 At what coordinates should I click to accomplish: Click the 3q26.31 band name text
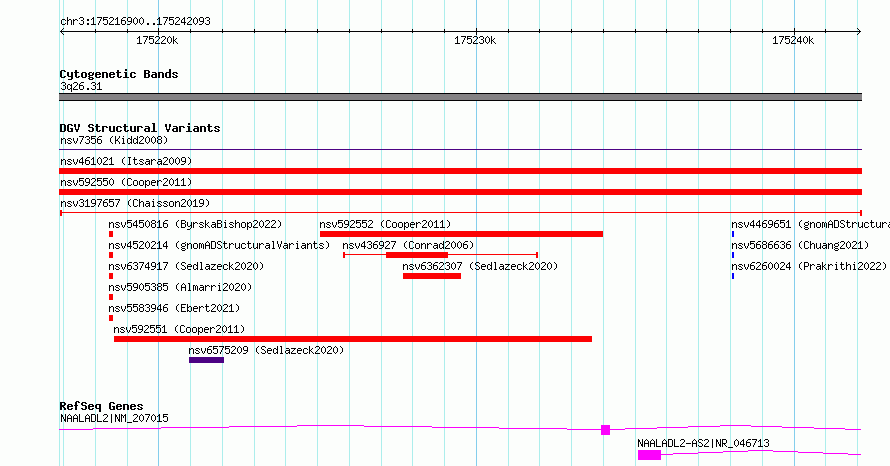[x=81, y=86]
